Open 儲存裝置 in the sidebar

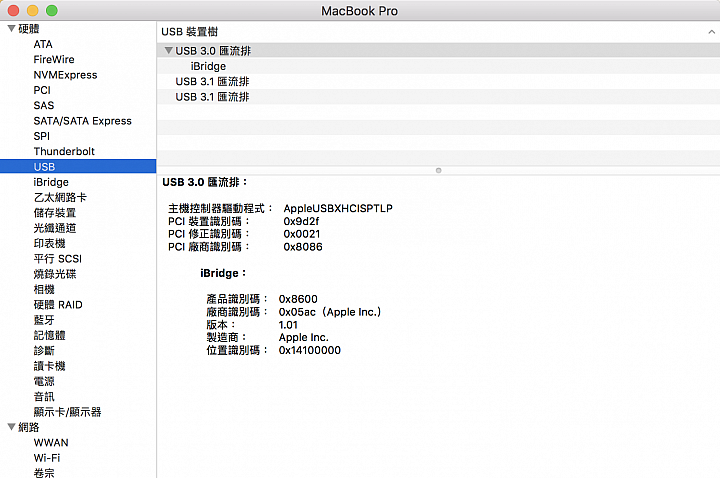coord(55,213)
